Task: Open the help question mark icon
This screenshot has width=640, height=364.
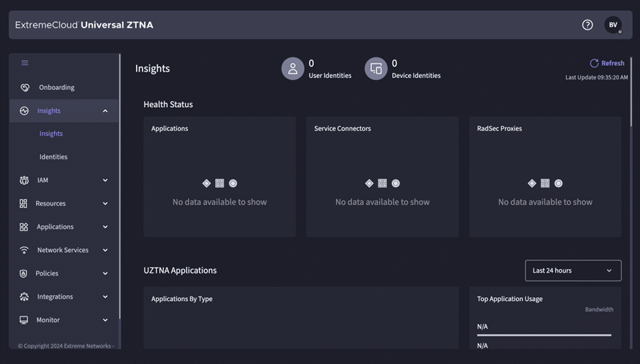Action: point(588,25)
